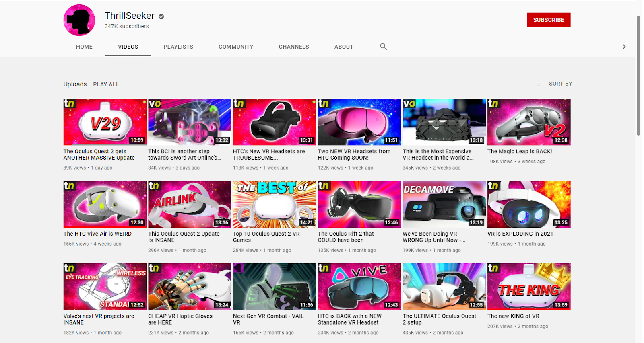Screen dimensions: 644x343
Task: Open the 12:46 Oculus Rift 2 thumbnail
Action: coord(359,204)
